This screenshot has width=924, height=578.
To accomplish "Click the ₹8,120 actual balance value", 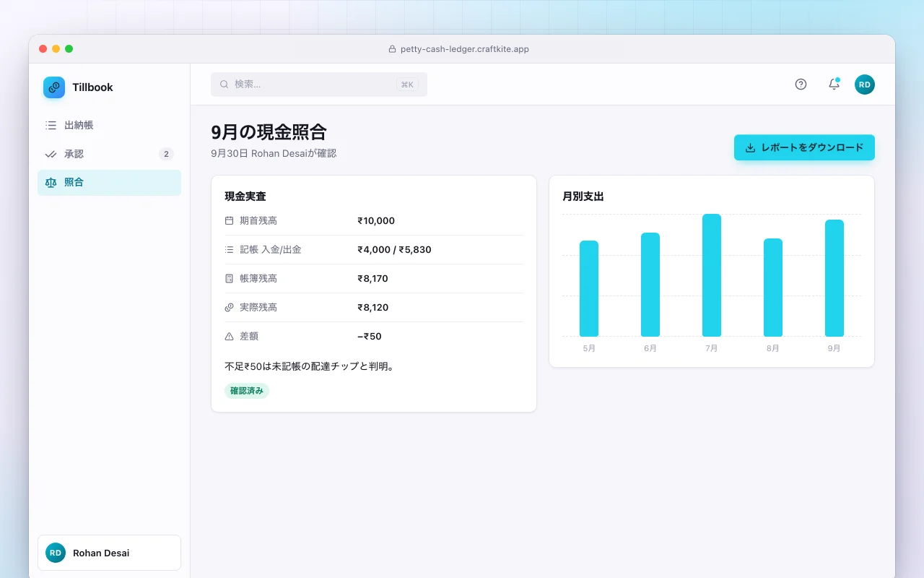I will point(372,307).
